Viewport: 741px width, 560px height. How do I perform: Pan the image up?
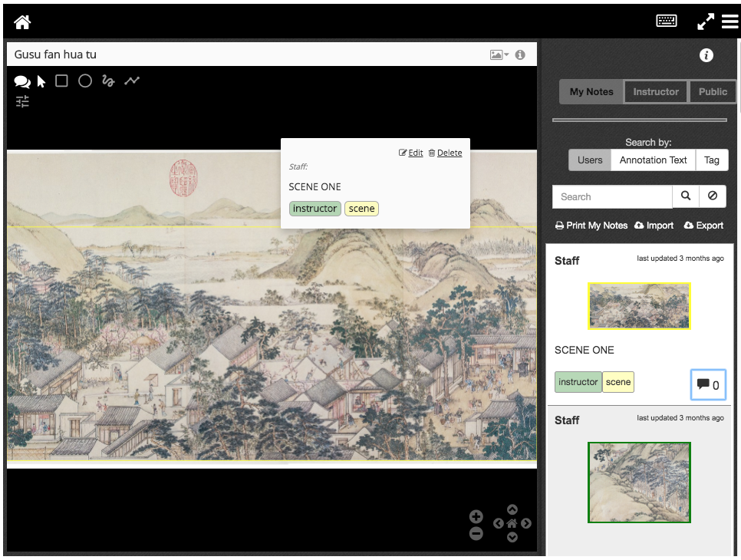click(512, 509)
